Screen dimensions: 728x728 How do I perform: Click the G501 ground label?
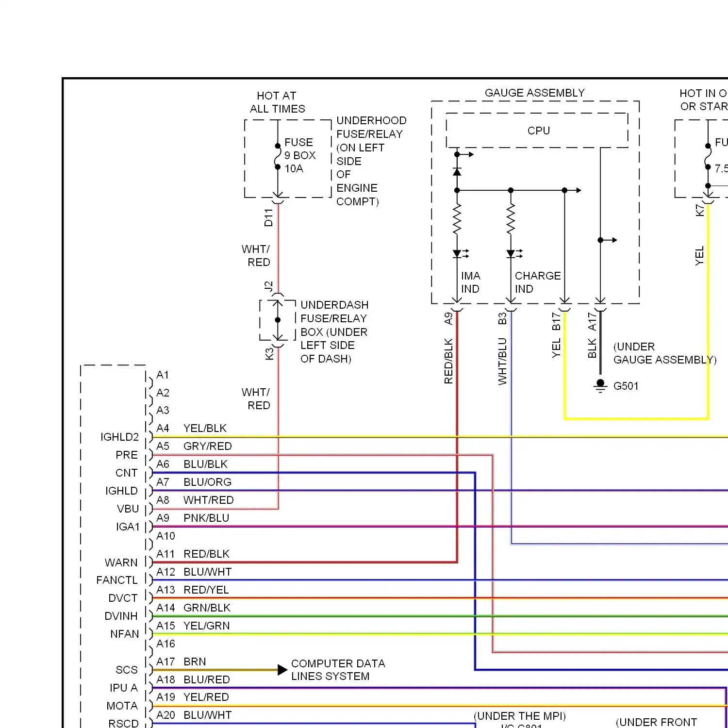point(626,386)
